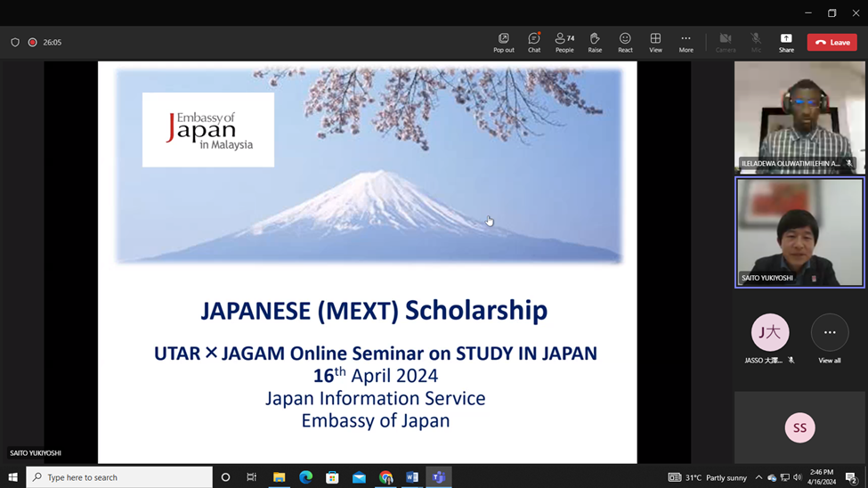Open weather widget showing 31°C Partly sunny
Viewport: 868px width, 488px height.
(708, 477)
